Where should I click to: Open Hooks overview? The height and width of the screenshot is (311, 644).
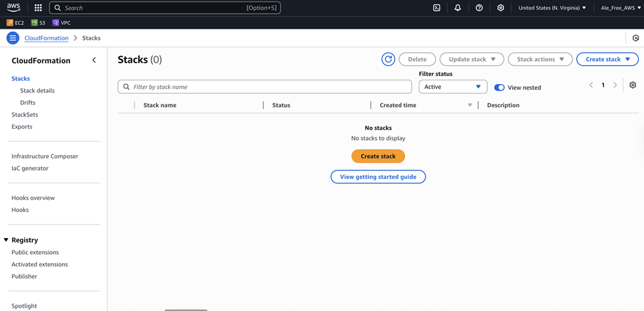coord(33,198)
